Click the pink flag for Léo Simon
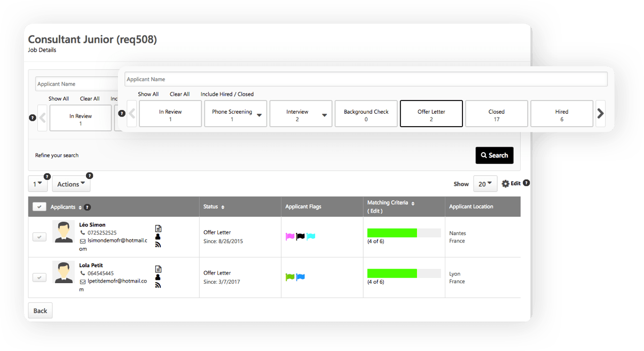The image size is (644, 351). 290,237
